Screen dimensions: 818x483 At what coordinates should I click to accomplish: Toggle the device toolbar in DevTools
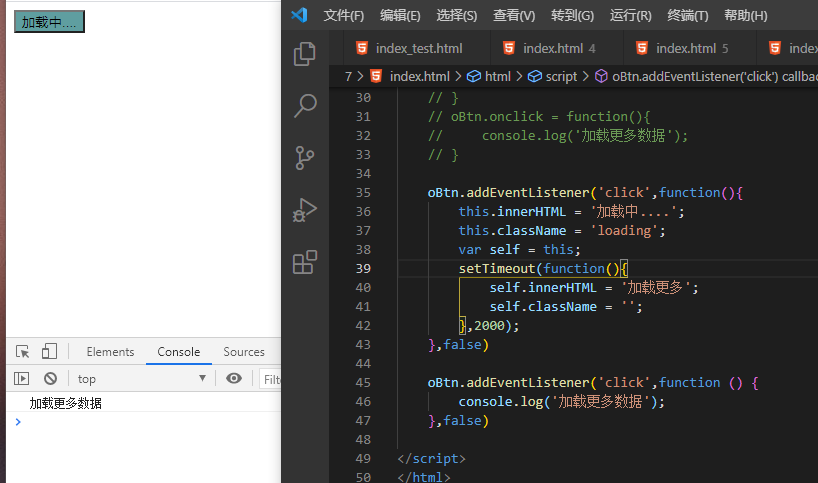click(x=49, y=352)
